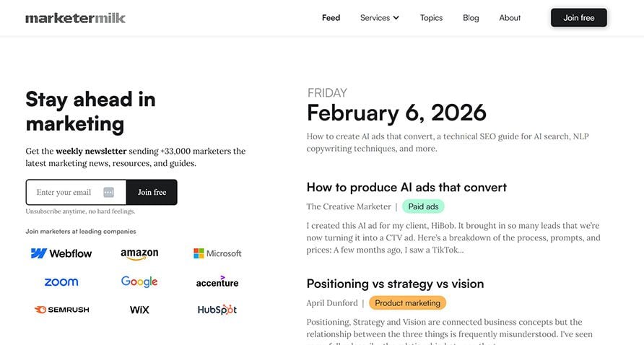Select the Paid ads tag
This screenshot has height=345, width=644.
(x=423, y=206)
